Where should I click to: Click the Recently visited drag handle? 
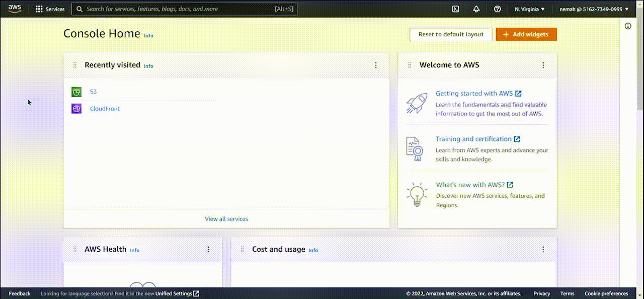click(x=75, y=65)
